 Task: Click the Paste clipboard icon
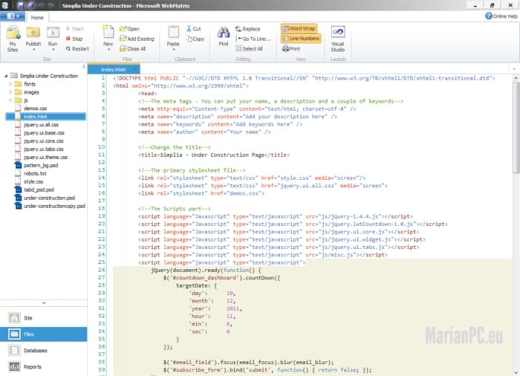click(173, 33)
